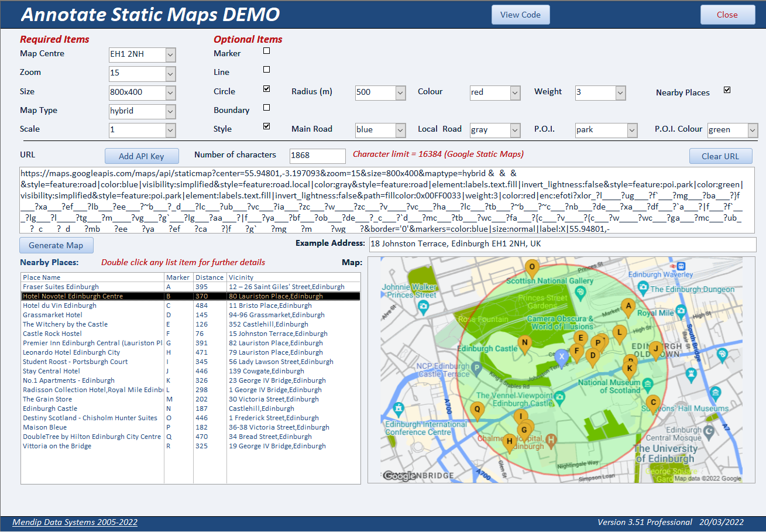
Task: Click the N marker at Edinburgh Castle
Action: 525,345
